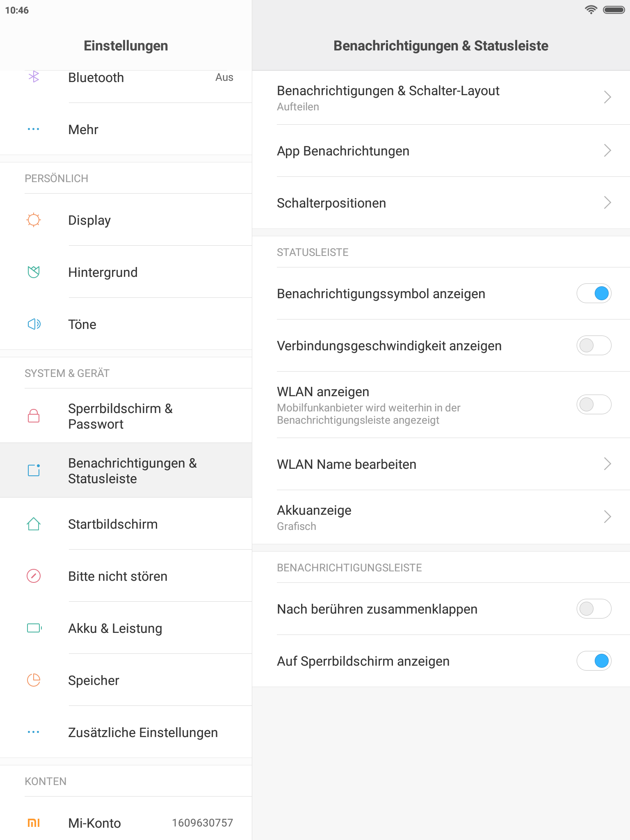Tap the green Startbildschirm house icon
Image resolution: width=630 pixels, height=840 pixels.
(34, 524)
